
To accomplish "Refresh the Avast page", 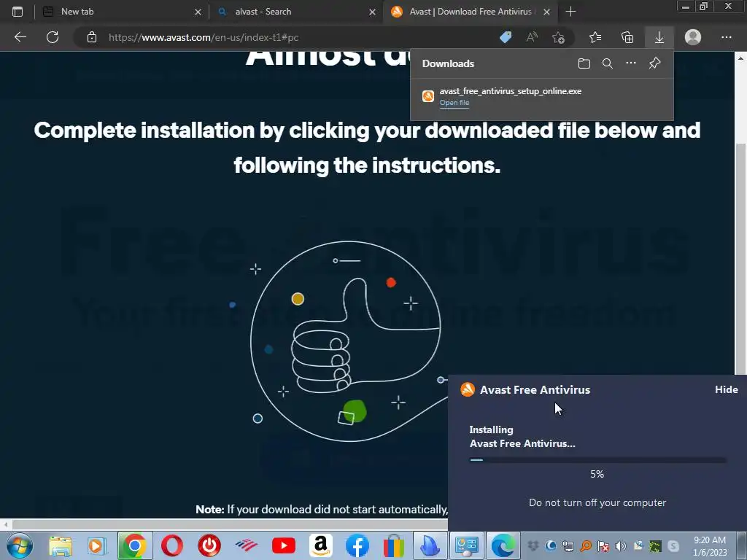I will tap(53, 37).
